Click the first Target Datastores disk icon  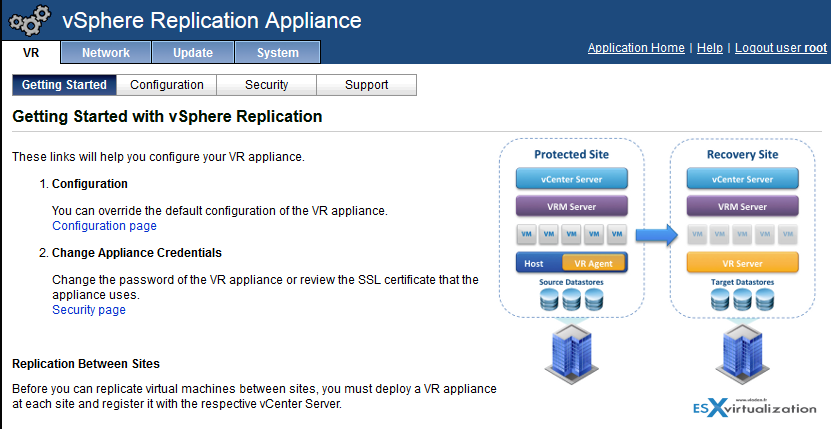[719, 299]
